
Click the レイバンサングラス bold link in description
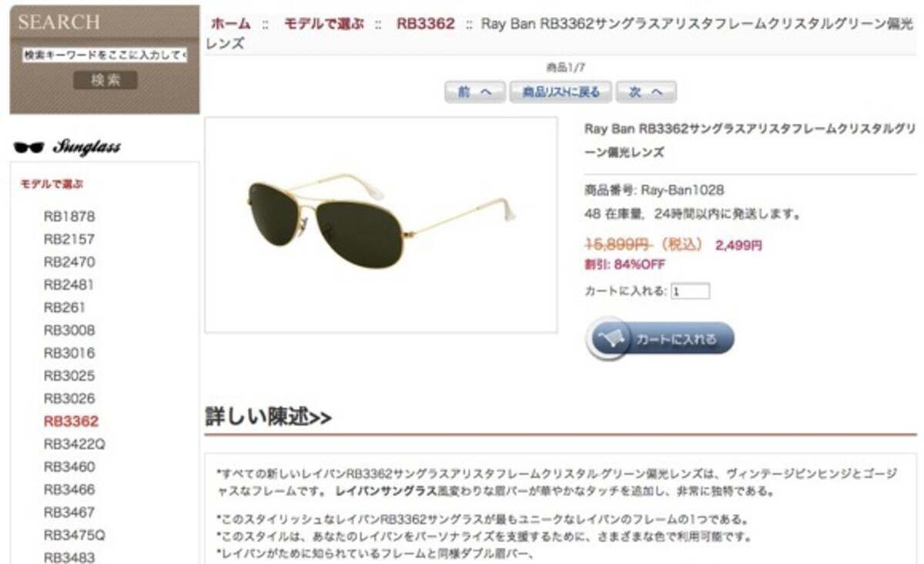coord(386,491)
